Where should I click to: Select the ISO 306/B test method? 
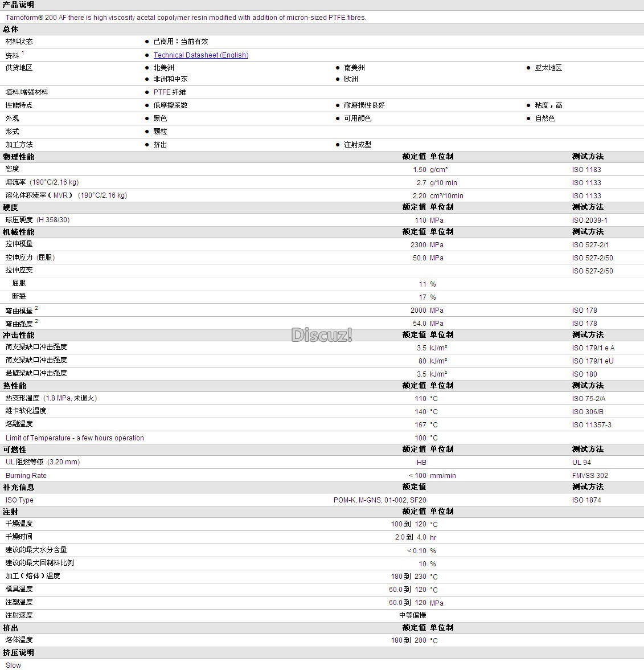[x=588, y=412]
